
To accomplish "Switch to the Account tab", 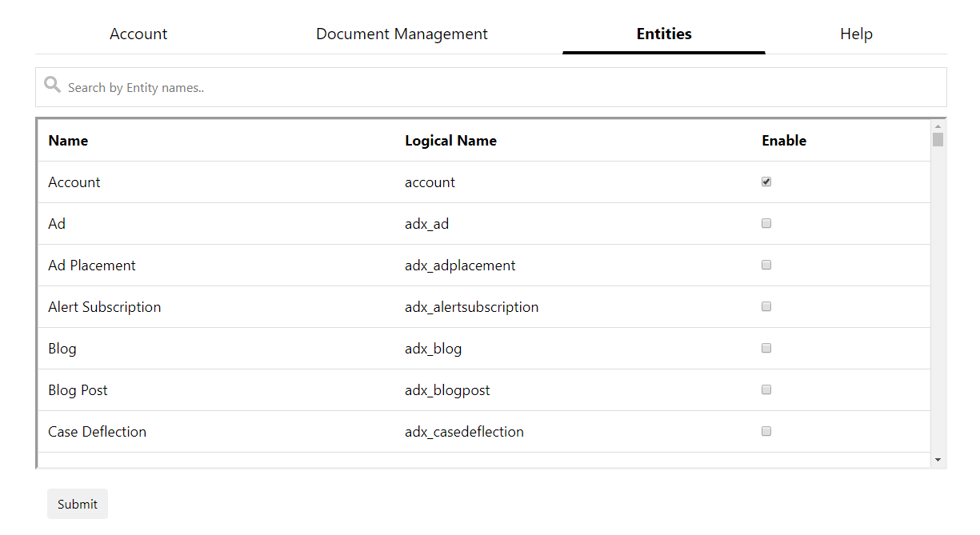I will coord(138,34).
